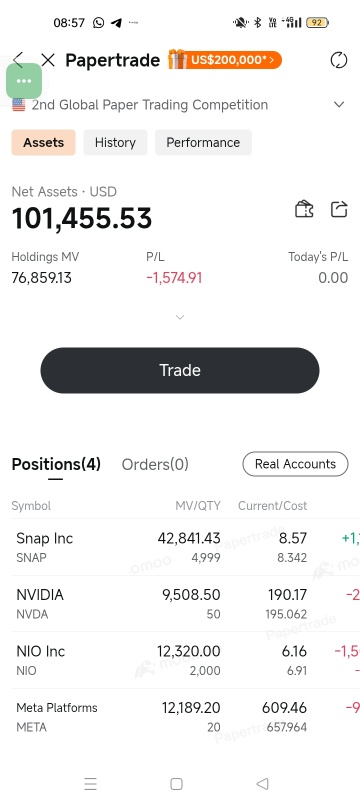Close Papertrade with the X icon
This screenshot has width=360, height=806.
(48, 60)
